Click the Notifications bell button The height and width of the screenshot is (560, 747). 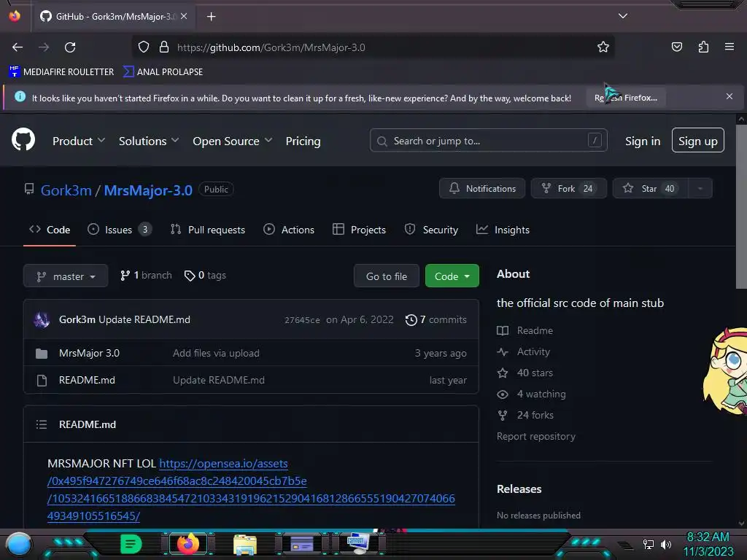tap(482, 188)
